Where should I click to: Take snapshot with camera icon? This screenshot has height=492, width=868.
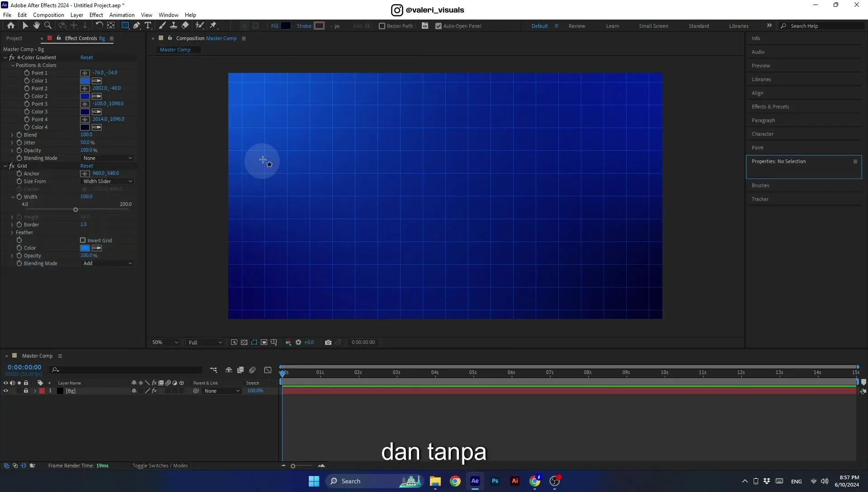(x=328, y=342)
